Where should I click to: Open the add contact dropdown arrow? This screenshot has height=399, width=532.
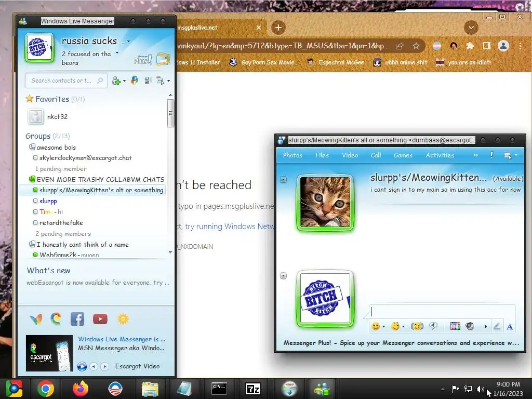coord(124,81)
